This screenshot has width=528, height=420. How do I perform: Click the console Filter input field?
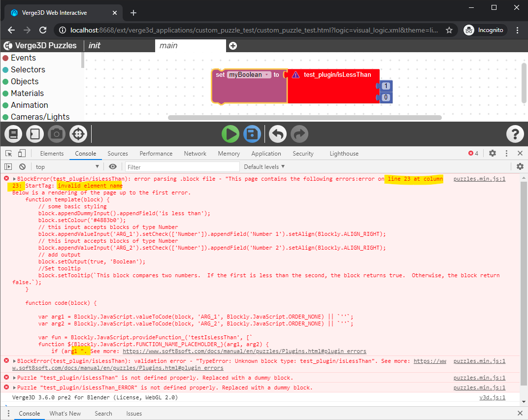coord(182,167)
